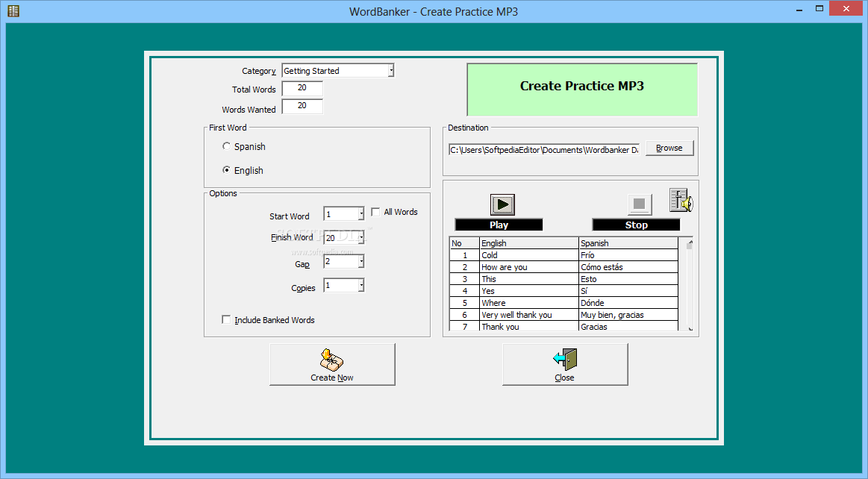
Task: Select the 'Frío' cell
Action: click(628, 255)
